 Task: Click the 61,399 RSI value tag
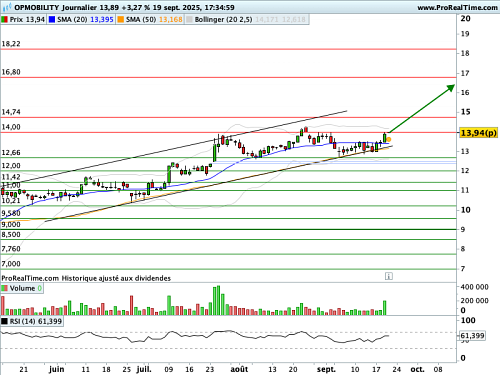(x=472, y=335)
